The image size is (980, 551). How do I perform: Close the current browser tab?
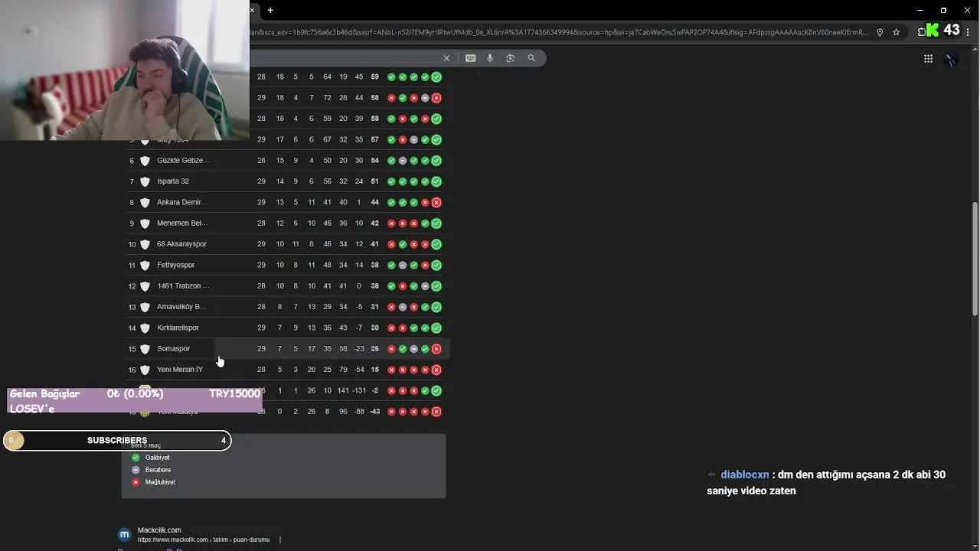252,10
